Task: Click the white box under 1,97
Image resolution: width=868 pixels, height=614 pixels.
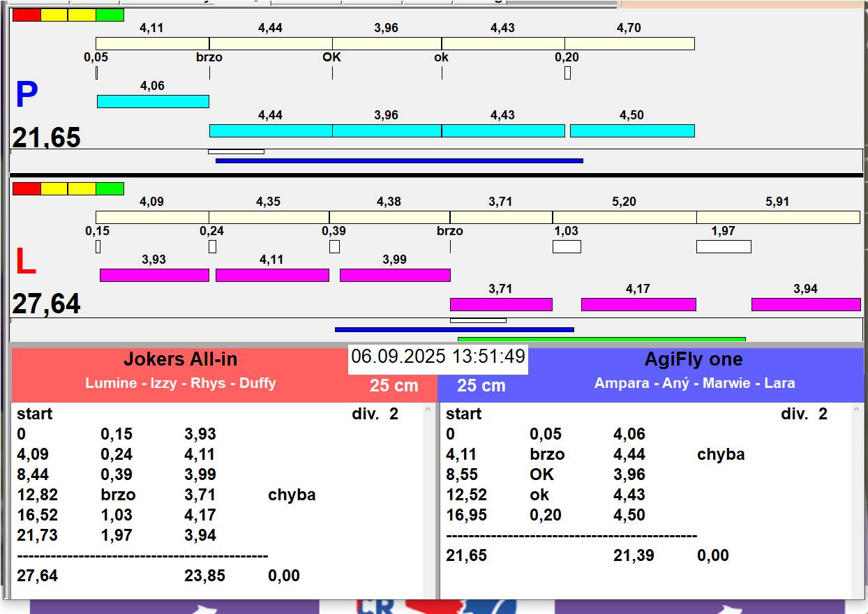Action: click(724, 246)
